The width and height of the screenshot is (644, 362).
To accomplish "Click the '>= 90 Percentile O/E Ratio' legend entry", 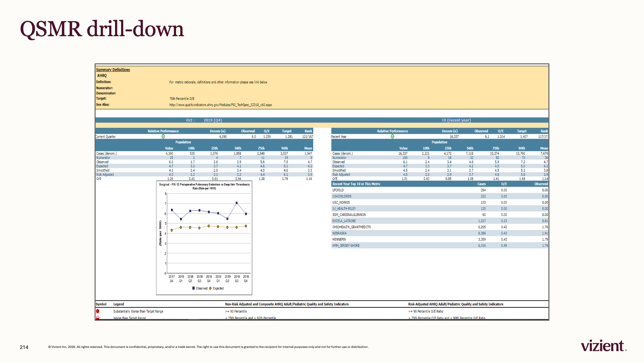I will click(x=426, y=311).
